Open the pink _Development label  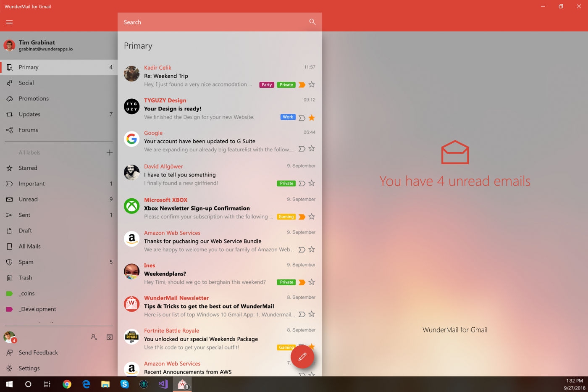(x=59, y=309)
